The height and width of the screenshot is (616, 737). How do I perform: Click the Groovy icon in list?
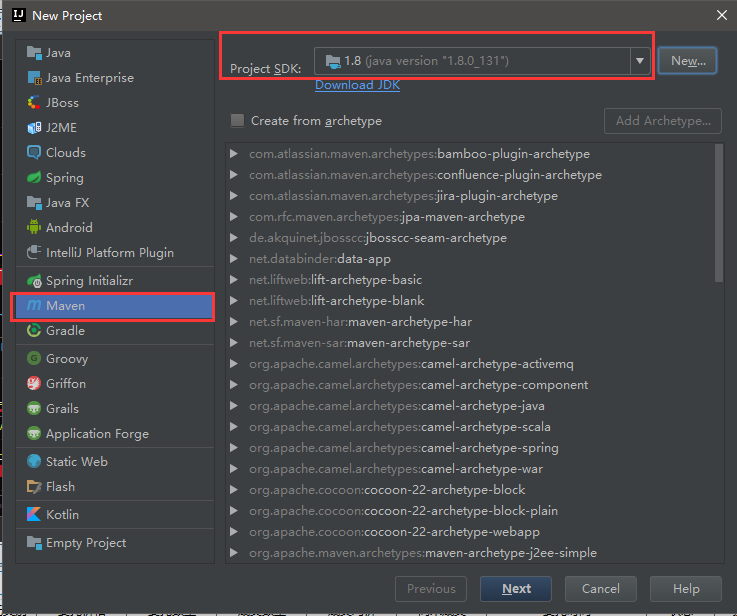click(34, 359)
